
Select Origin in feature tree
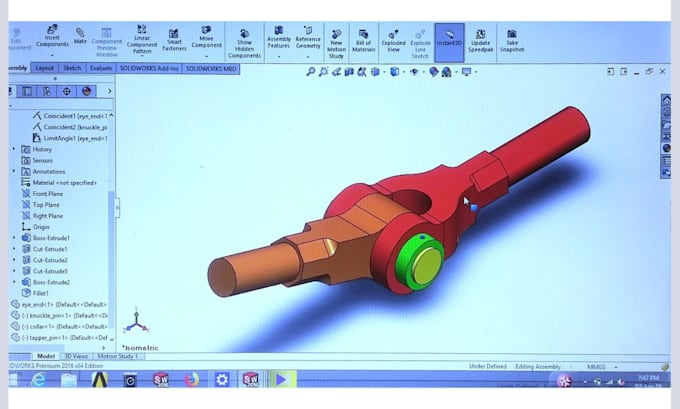[x=36, y=227]
